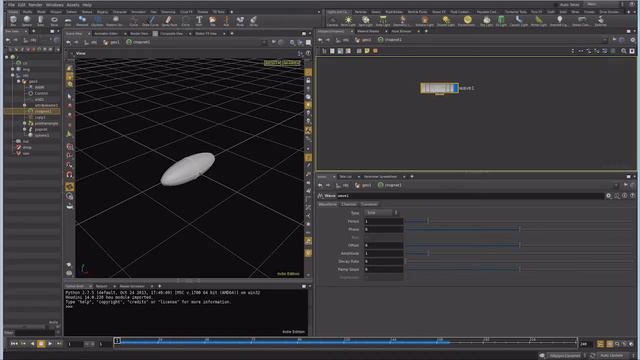
Task: Click the Play forward button
Action: click(50, 344)
